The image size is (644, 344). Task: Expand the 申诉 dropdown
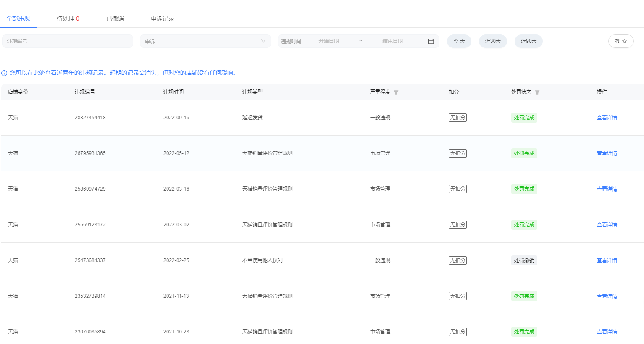[x=205, y=41]
